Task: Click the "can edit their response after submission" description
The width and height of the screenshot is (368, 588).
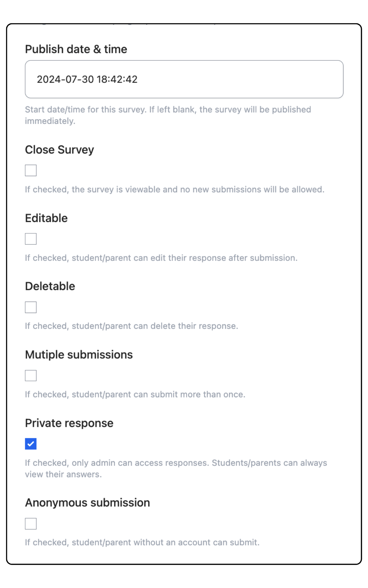Action: coord(215,258)
